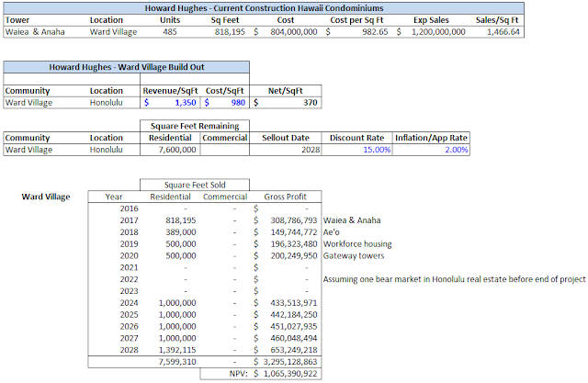Select the Units value 485
This screenshot has width=588, height=383.
pyautogui.click(x=170, y=32)
